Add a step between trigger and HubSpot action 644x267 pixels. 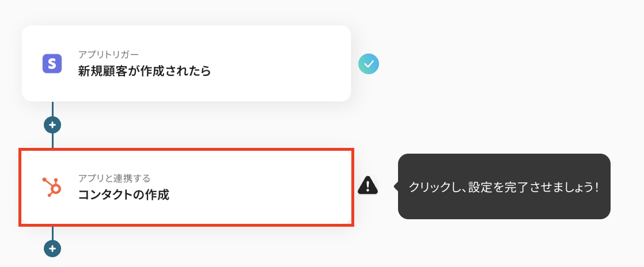click(x=52, y=125)
